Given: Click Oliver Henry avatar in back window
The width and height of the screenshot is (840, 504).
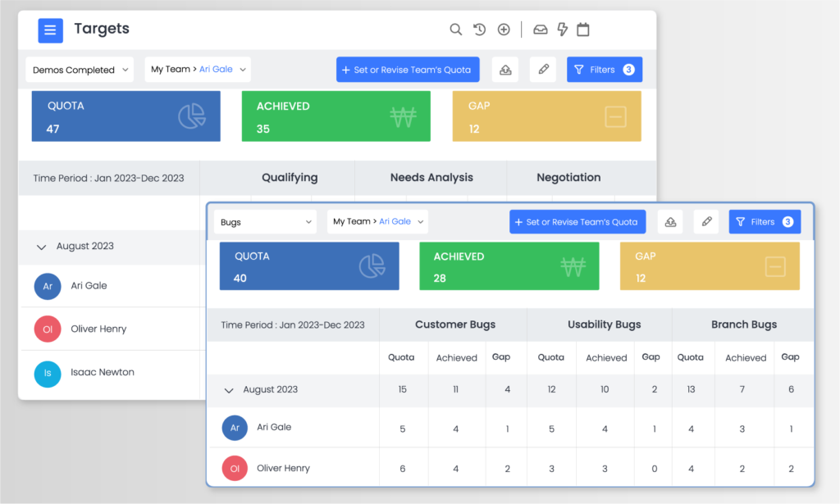Looking at the screenshot, I should point(48,329).
